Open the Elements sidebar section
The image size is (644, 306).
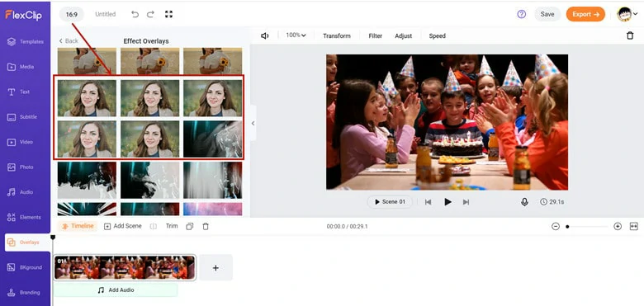tap(25, 217)
